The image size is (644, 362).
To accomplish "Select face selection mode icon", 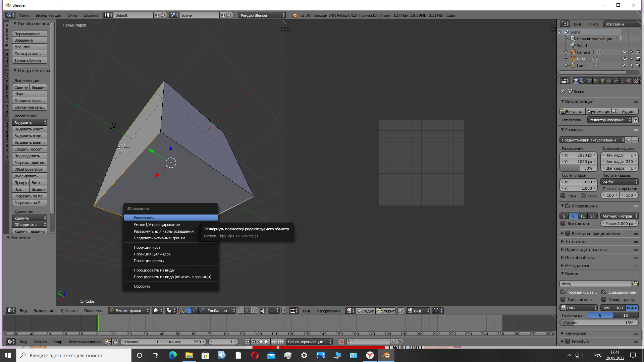I will (254, 310).
